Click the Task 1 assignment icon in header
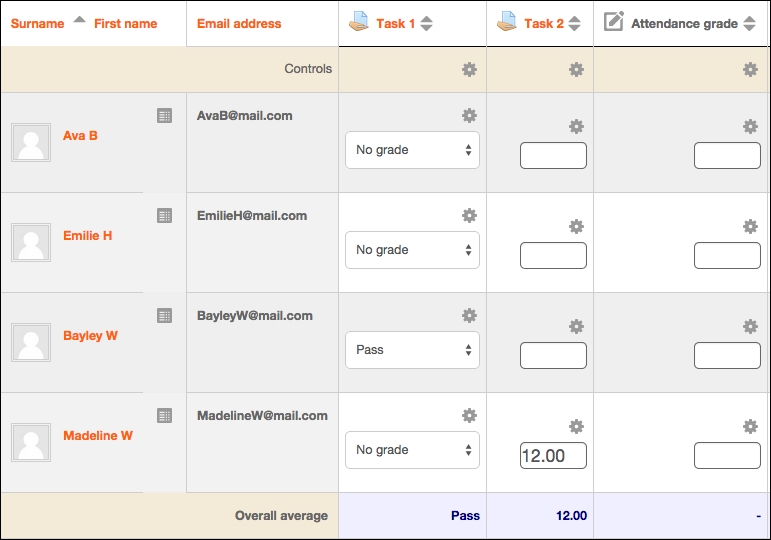 pyautogui.click(x=358, y=22)
